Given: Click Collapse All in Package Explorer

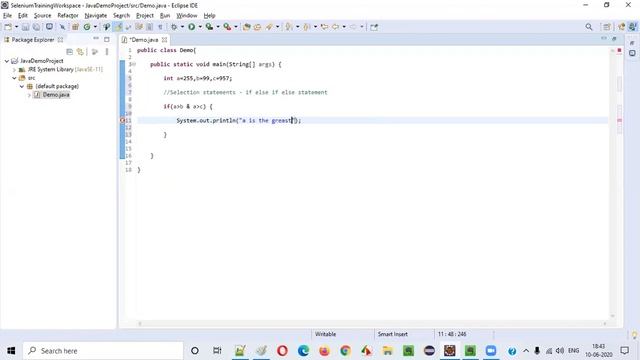Looking at the screenshot, I should coord(69,52).
